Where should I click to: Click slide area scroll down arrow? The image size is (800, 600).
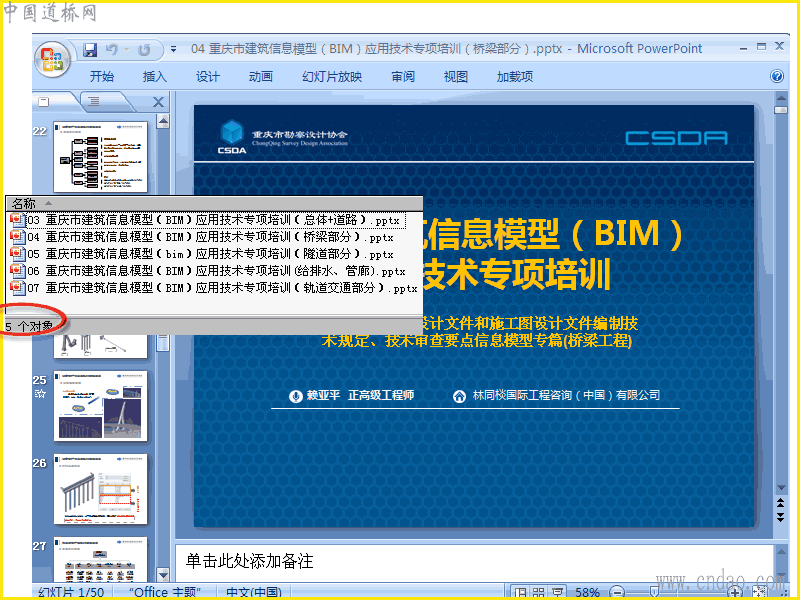(x=781, y=489)
